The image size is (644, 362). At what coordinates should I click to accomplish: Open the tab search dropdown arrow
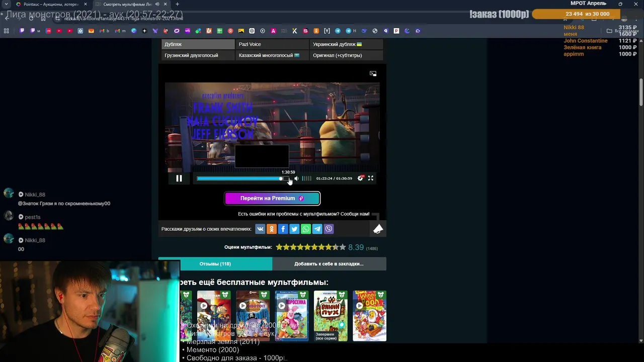(x=6, y=4)
